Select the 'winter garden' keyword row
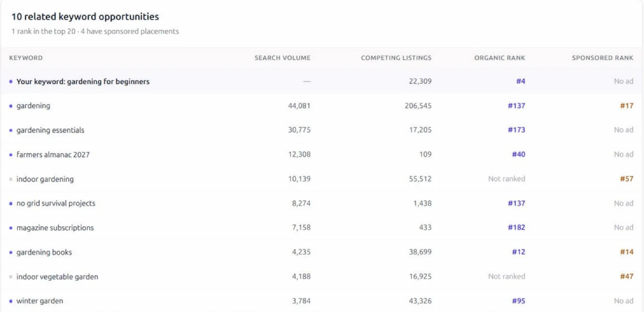 (x=322, y=301)
